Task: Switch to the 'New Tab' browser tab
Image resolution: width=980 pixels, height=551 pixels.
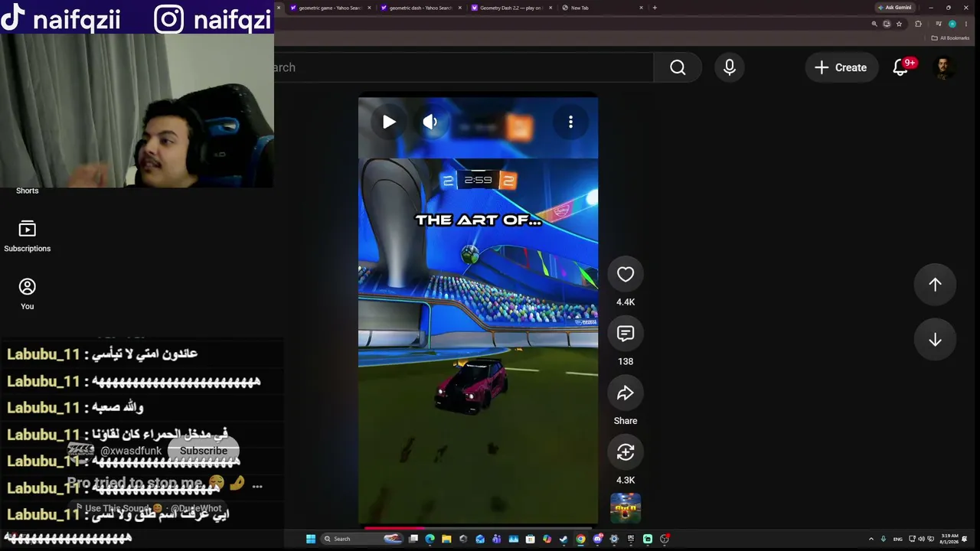Action: (603, 8)
